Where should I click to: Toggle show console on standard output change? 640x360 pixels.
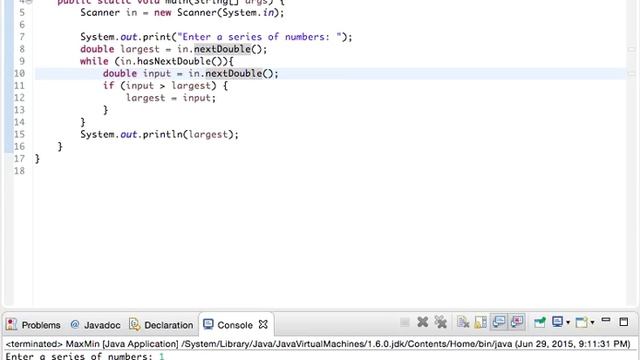pos(498,322)
